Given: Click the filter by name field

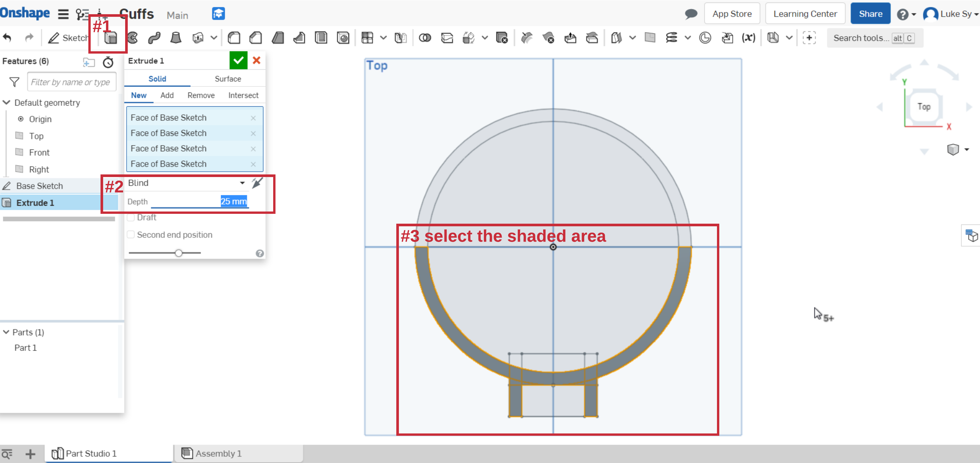Looking at the screenshot, I should [x=72, y=82].
